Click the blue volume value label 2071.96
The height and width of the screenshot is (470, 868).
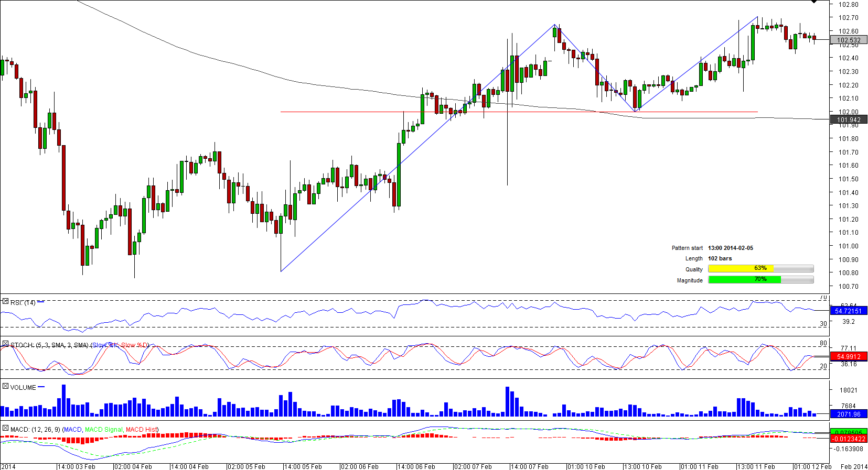coord(848,414)
